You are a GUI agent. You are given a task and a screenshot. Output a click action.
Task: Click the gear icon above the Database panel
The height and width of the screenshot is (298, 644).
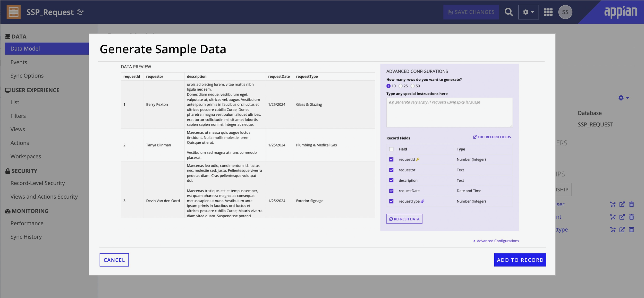point(621,98)
